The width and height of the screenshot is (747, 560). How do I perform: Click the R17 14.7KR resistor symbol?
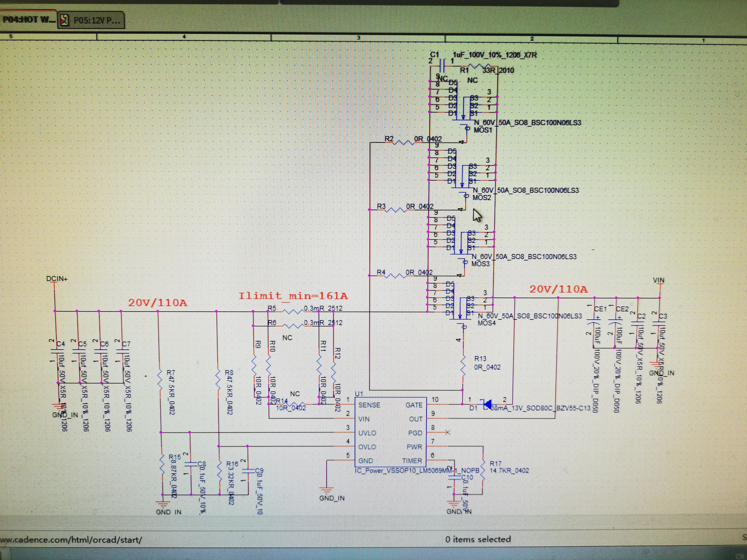[x=483, y=470]
